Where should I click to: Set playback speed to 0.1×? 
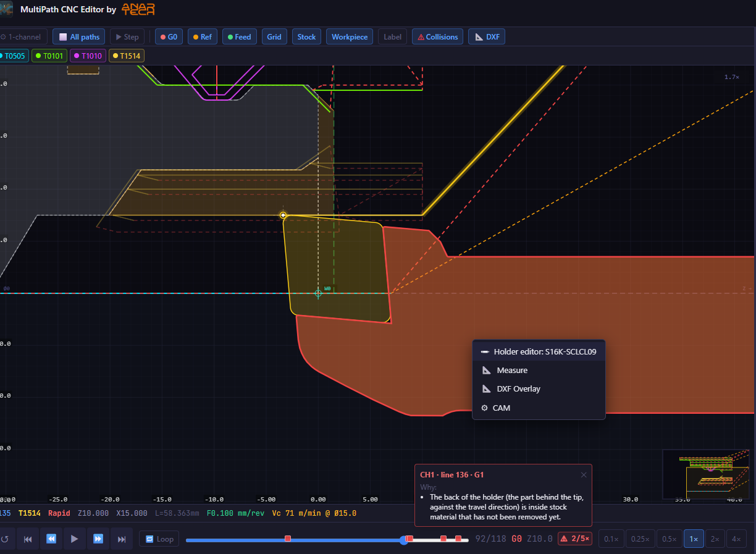click(611, 539)
